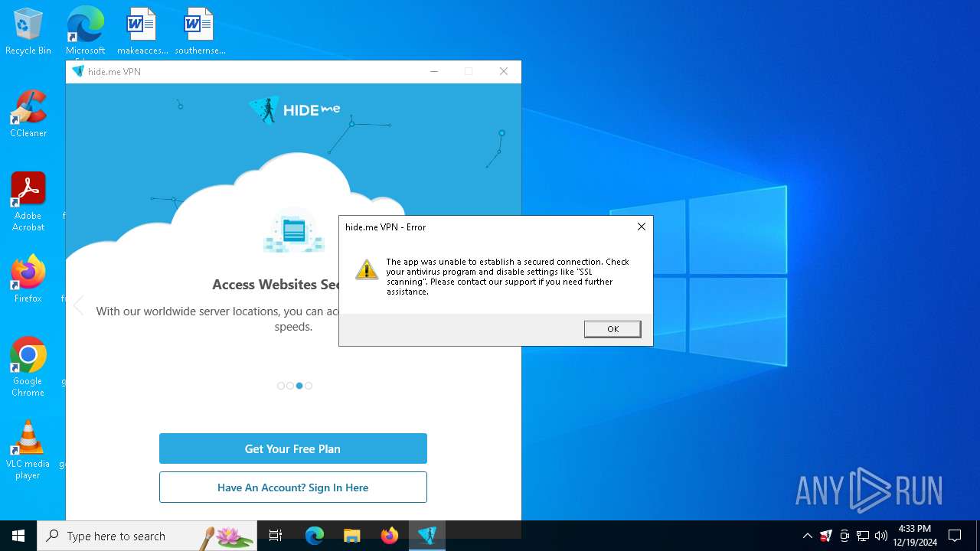Screen dimensions: 980x551
Task: Select the fourth carousel page dot
Action: [x=309, y=386]
